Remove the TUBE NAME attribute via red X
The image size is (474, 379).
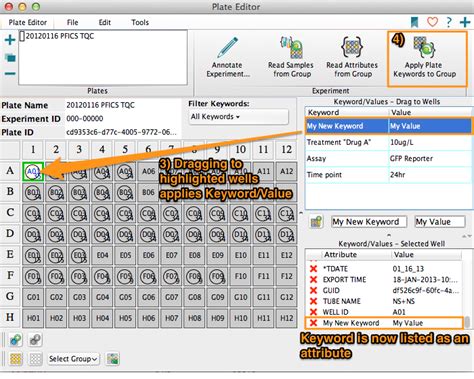pyautogui.click(x=313, y=301)
